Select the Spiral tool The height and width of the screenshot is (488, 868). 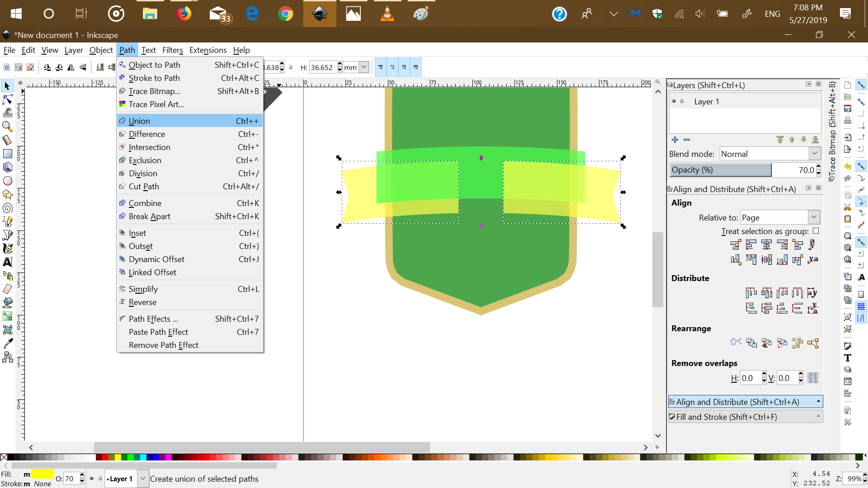tap(8, 208)
